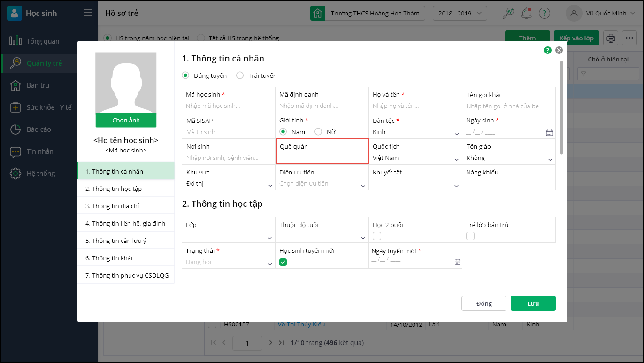Close the student profile dialog
The height and width of the screenshot is (363, 644).
pyautogui.click(x=559, y=50)
